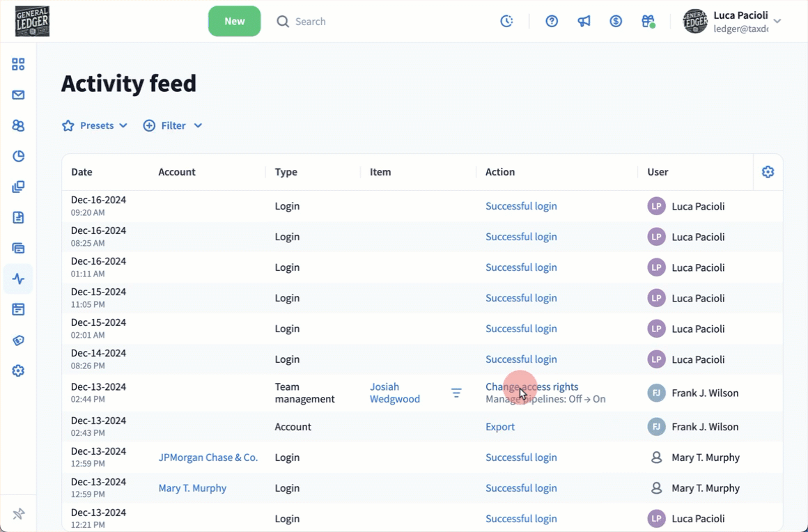Click the table column settings gear
Viewport: 808px width, 532px height.
(x=768, y=172)
